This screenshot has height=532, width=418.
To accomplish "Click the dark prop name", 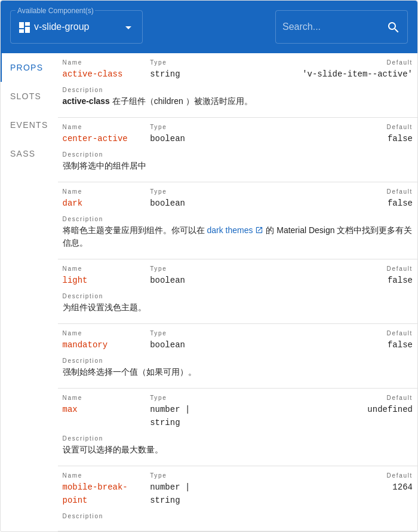I will [72, 203].
